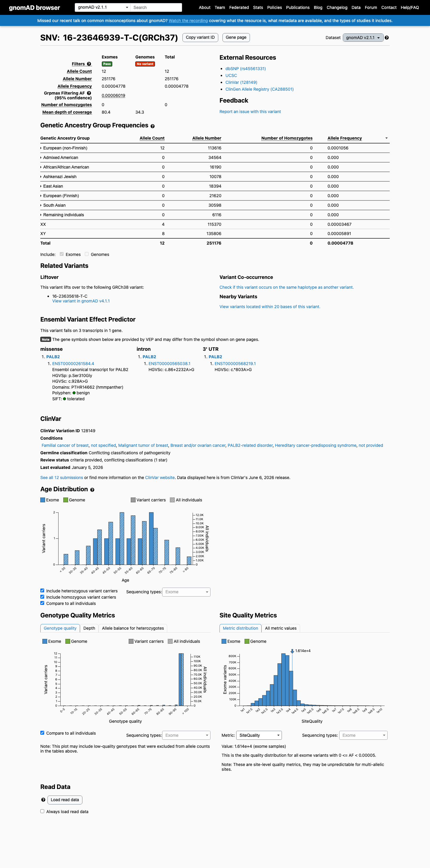Click the blue Exome legend swatch in Age Distribution

pos(43,500)
